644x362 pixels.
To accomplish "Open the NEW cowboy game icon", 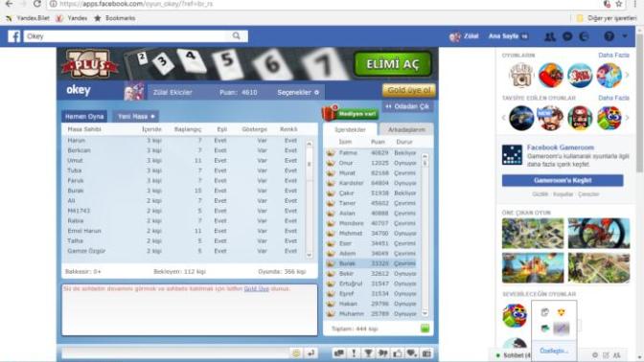I will (551, 118).
